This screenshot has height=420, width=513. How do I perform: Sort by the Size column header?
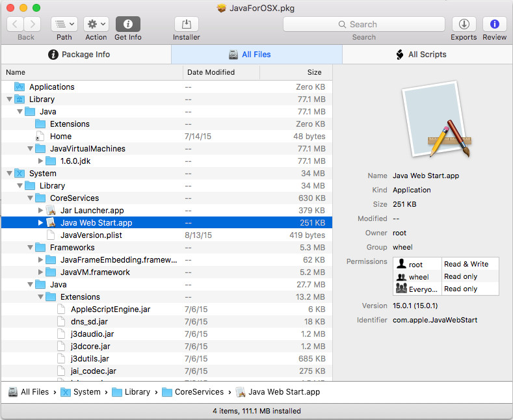(x=296, y=72)
